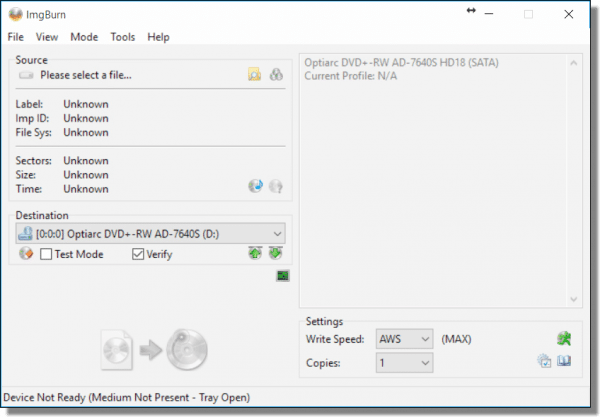Open the settings gear checkmark icon near Copies

(x=544, y=361)
